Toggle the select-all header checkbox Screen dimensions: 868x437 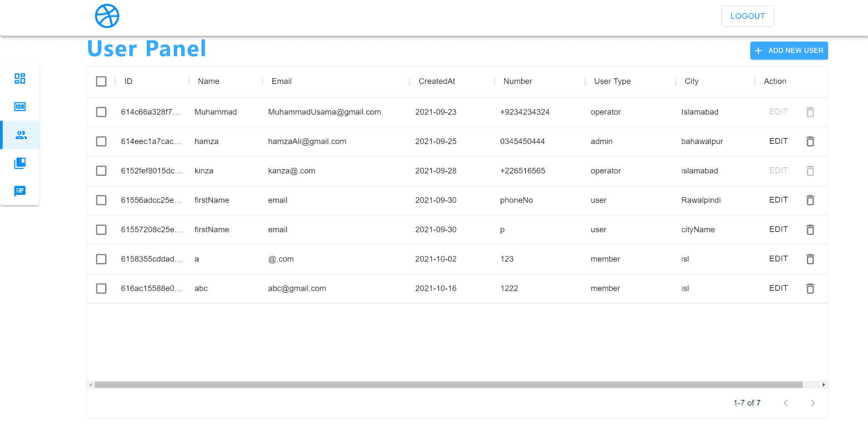click(x=101, y=81)
